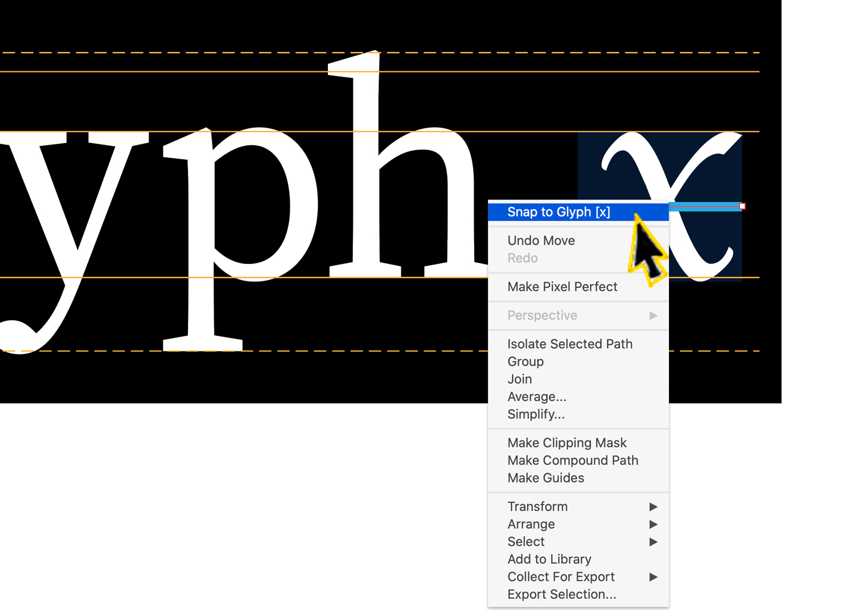Select Isolate Selected Path

click(570, 344)
